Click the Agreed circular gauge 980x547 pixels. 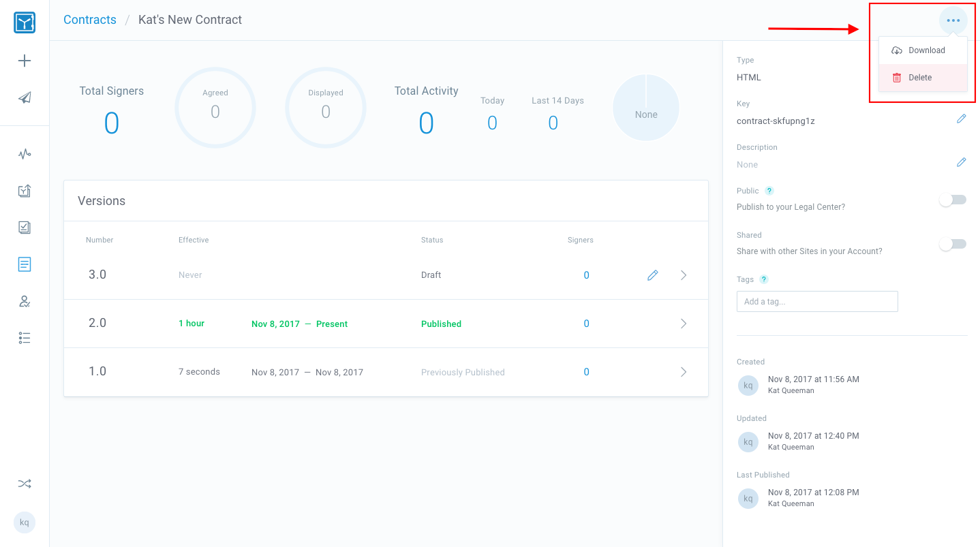click(215, 108)
